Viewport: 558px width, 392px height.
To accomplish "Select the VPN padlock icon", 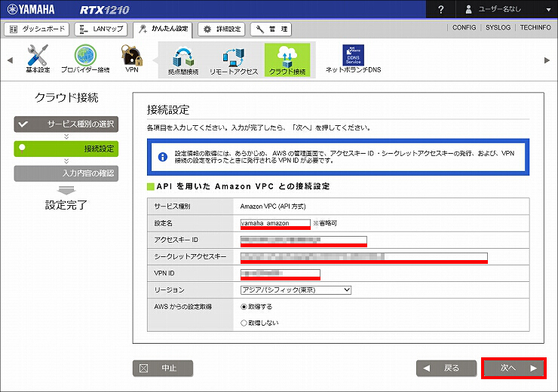I will tap(132, 59).
